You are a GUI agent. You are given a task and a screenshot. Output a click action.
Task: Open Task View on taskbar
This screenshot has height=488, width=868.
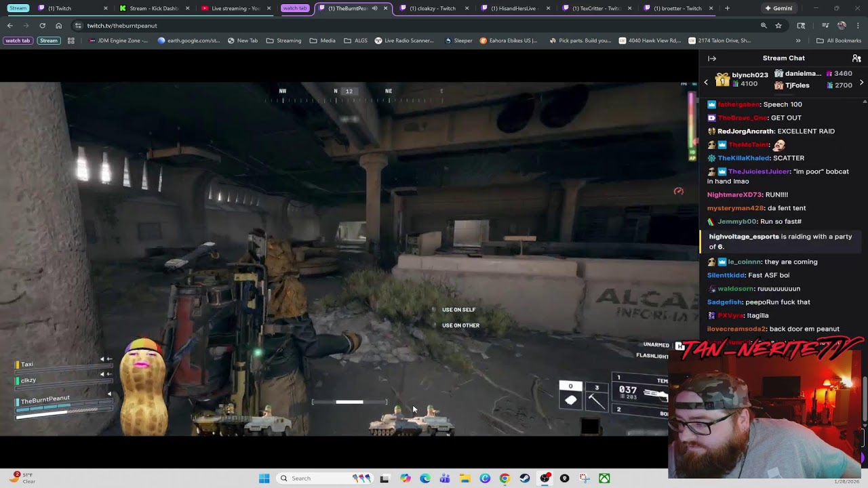384,479
